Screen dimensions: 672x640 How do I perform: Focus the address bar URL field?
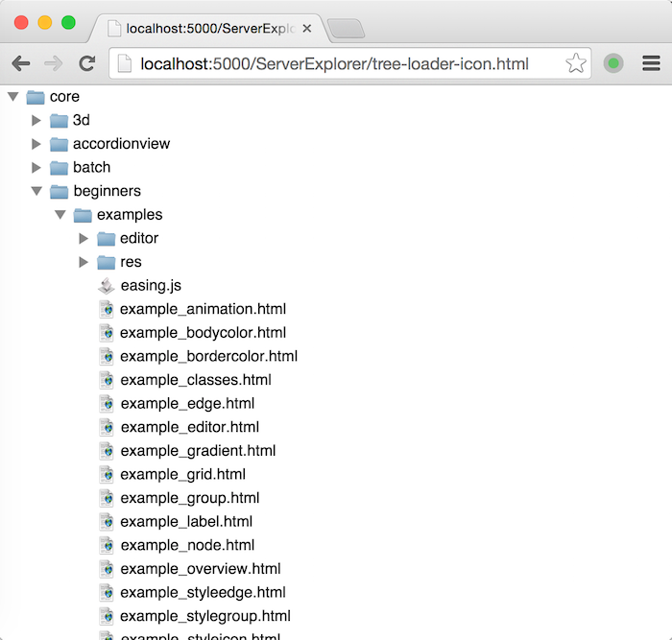[334, 63]
